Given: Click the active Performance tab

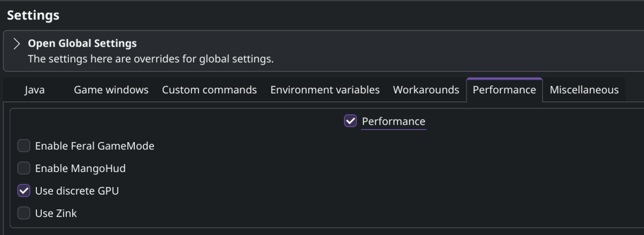Looking at the screenshot, I should point(504,90).
